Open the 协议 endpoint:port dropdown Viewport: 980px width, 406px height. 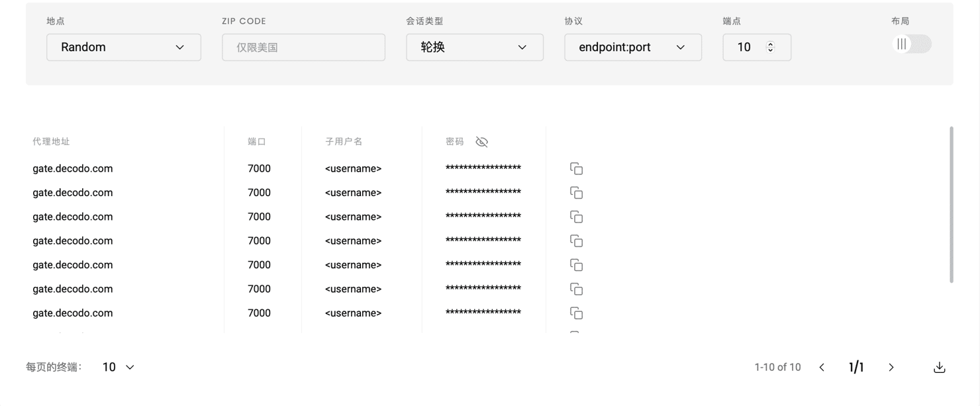coord(632,48)
